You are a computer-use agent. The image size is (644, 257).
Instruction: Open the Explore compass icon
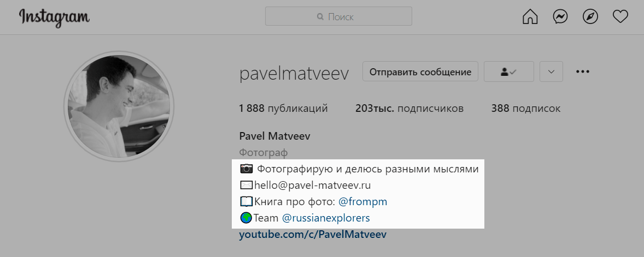coord(590,17)
